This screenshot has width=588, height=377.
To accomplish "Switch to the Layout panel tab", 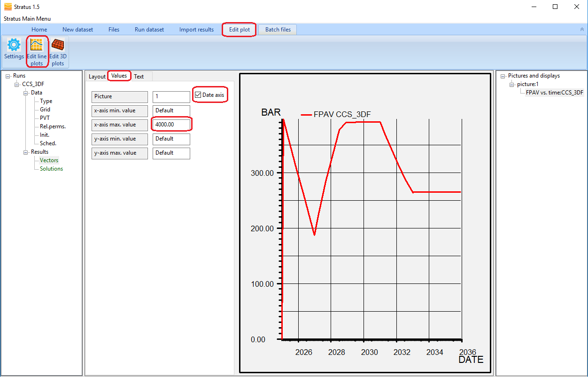I will point(97,77).
